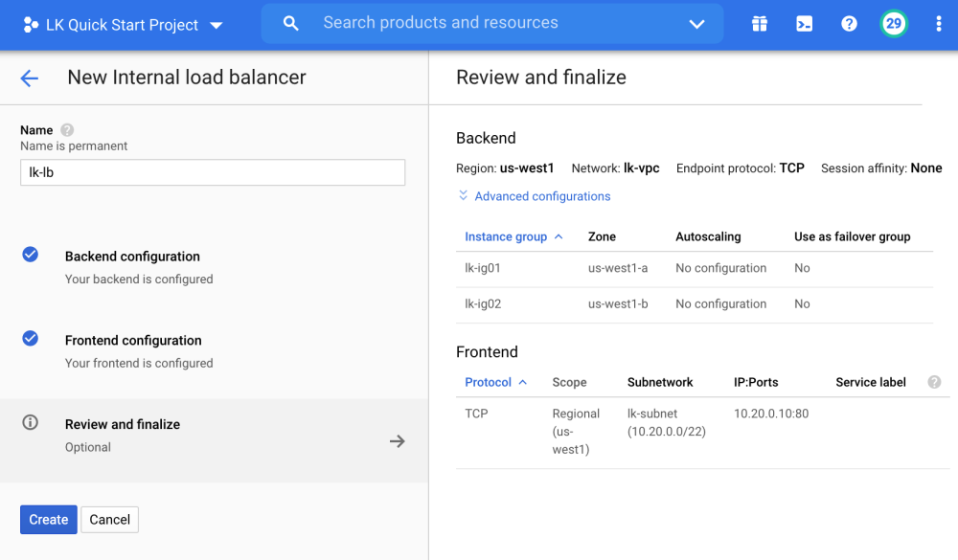Screen dimensions: 958x560
Task: Open notifications badge showing 29
Action: click(894, 24)
